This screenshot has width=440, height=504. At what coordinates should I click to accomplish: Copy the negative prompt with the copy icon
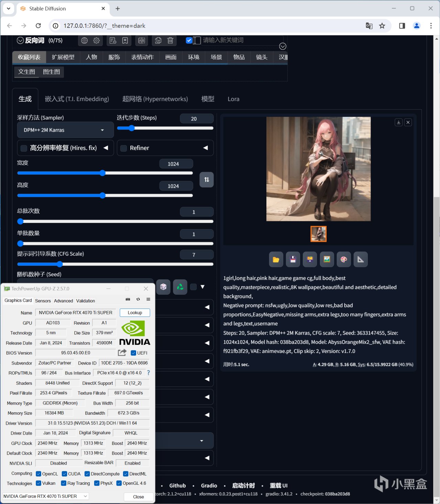[x=158, y=41]
